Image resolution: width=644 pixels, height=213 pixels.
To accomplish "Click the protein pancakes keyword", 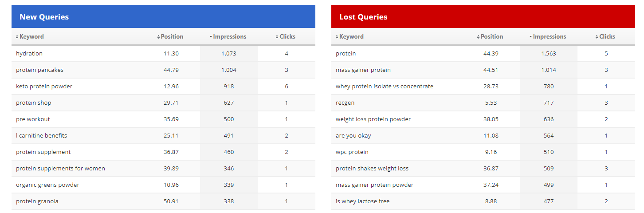I will point(39,70).
